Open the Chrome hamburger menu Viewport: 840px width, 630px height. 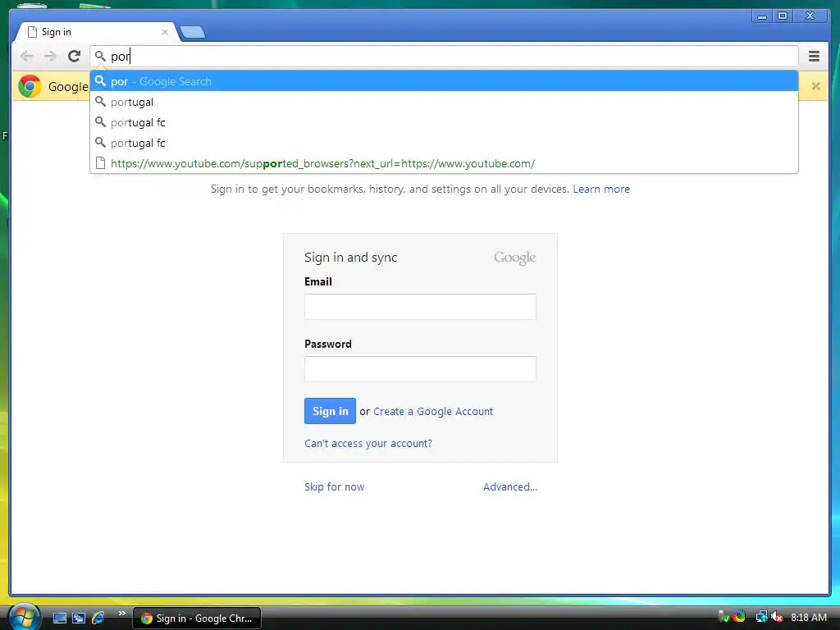tap(814, 56)
